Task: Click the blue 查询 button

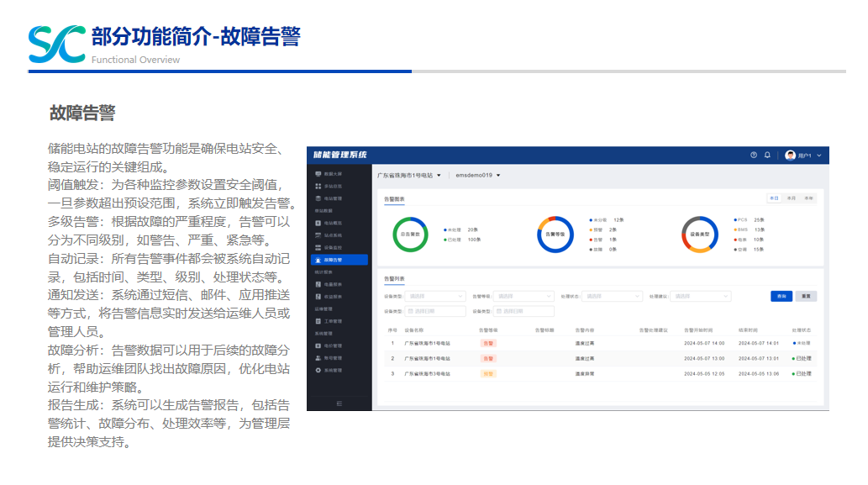Action: pos(781,296)
